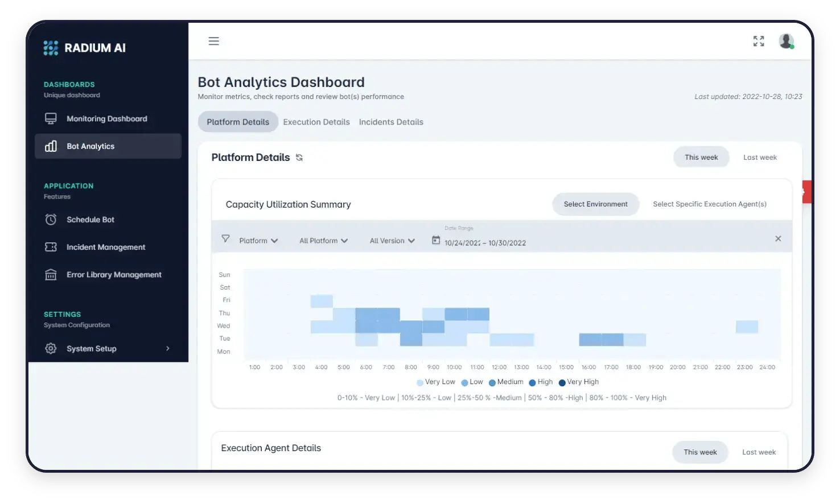This screenshot has height=504, width=840.
Task: Toggle High legend item
Action: point(541,382)
